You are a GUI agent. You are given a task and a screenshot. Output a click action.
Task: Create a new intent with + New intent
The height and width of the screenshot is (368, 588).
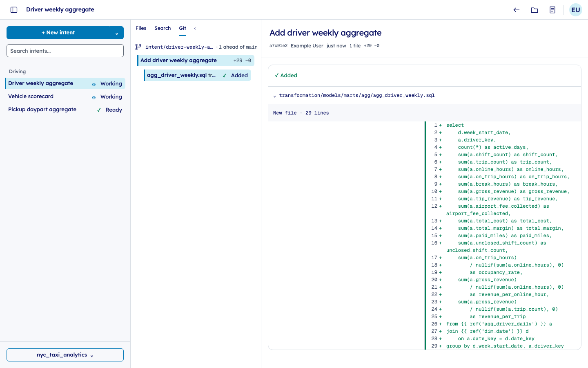[x=58, y=33]
